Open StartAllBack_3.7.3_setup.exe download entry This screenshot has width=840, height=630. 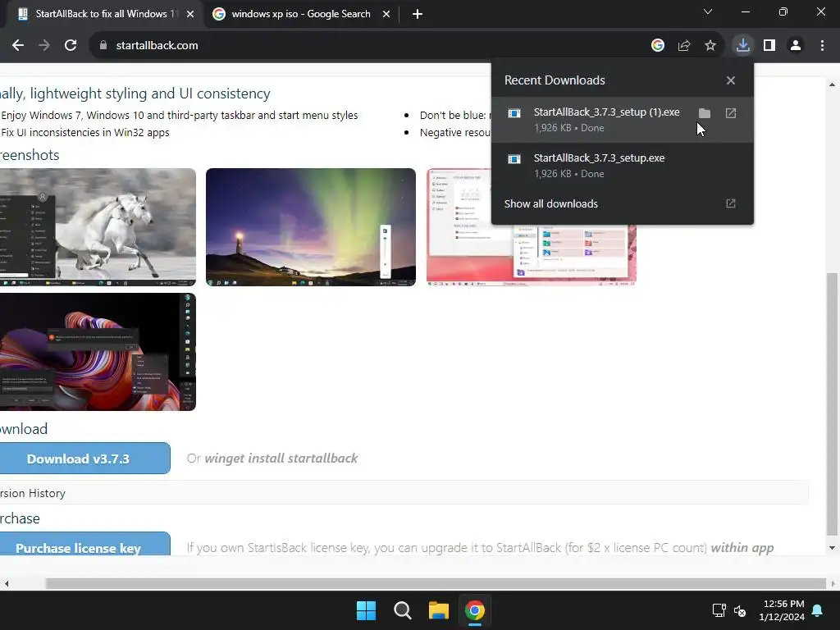click(622, 166)
